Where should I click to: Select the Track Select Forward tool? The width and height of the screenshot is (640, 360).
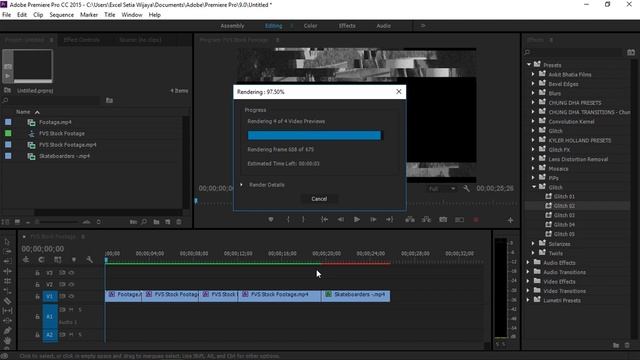7,251
